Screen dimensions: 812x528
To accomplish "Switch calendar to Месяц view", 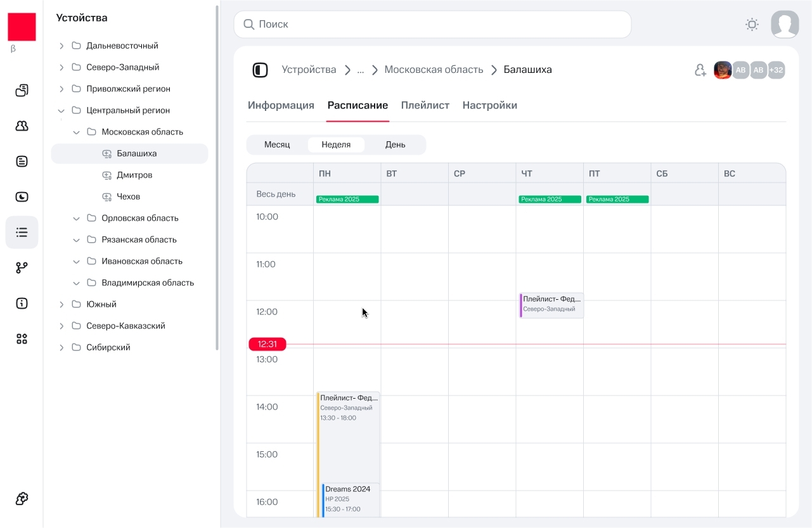I will pyautogui.click(x=277, y=145).
